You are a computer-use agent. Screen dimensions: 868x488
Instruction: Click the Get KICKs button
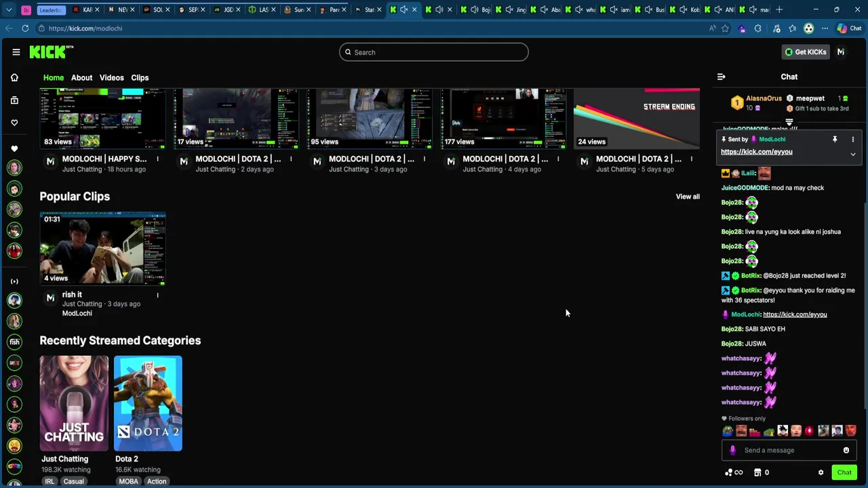806,52
